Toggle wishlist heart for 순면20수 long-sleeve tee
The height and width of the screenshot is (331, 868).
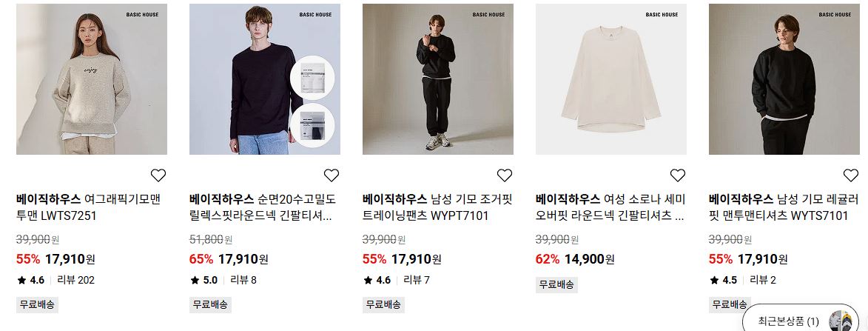click(x=331, y=175)
